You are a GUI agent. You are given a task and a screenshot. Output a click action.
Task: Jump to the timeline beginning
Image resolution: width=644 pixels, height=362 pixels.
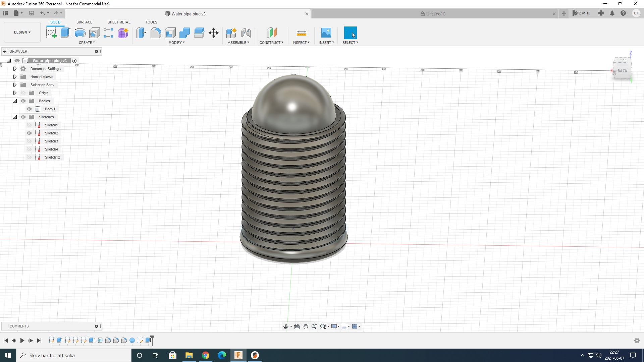pyautogui.click(x=6, y=341)
